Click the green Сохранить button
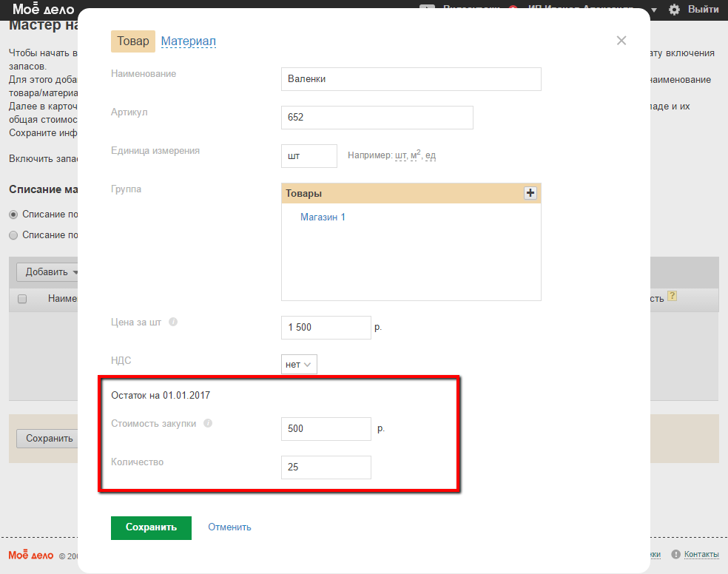Viewport: 728px width, 574px height. 151,527
